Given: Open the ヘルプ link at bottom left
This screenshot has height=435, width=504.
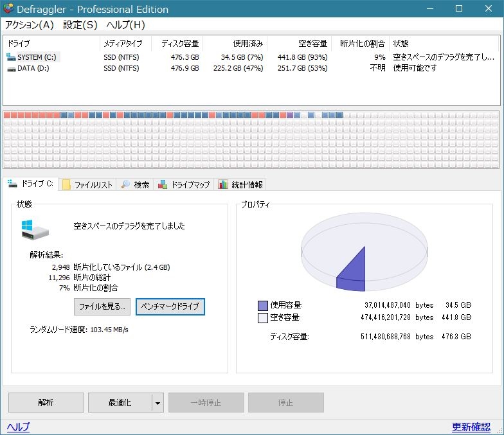Looking at the screenshot, I should 18,427.
